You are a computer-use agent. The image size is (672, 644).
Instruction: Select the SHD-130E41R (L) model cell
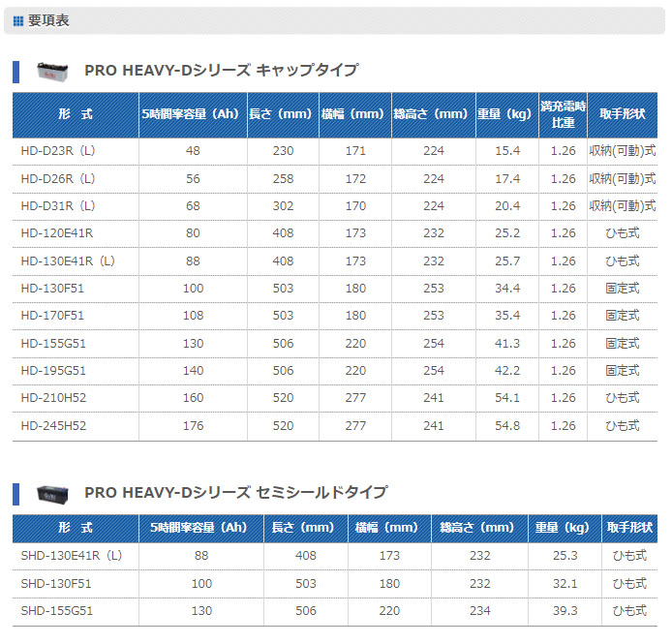point(76,556)
